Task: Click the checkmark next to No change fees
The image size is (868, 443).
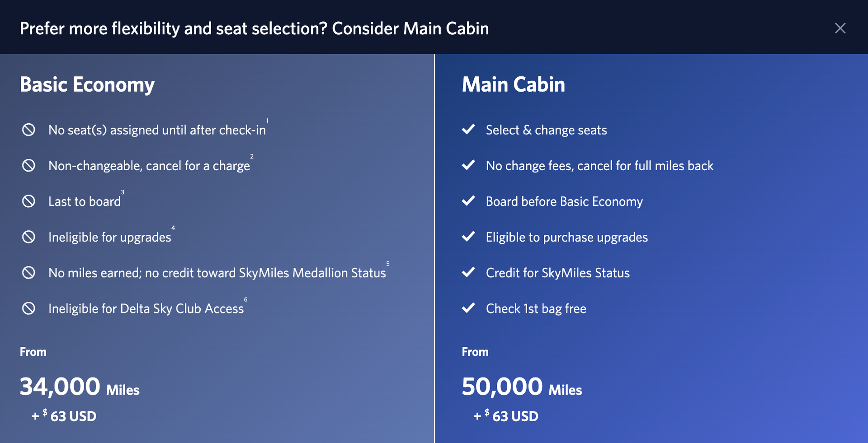Action: pos(469,165)
